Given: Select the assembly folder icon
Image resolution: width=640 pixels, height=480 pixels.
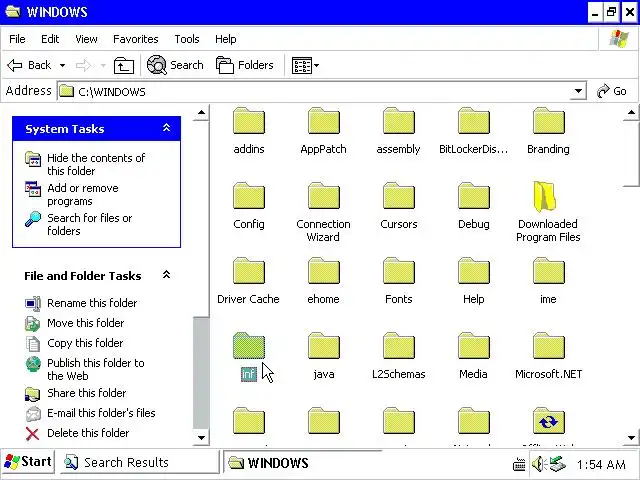Looking at the screenshot, I should click(399, 121).
